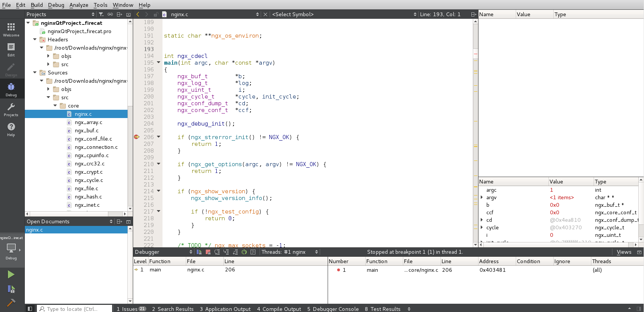This screenshot has width=644, height=312.
Task: Click the Step Into icon
Action: pos(226,252)
